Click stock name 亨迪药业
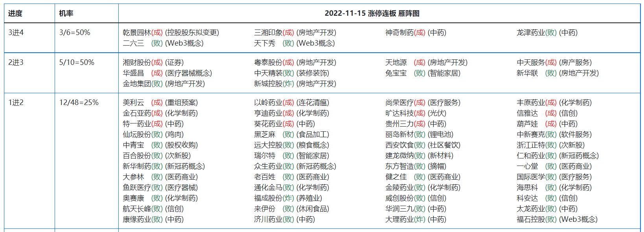 (268, 113)
